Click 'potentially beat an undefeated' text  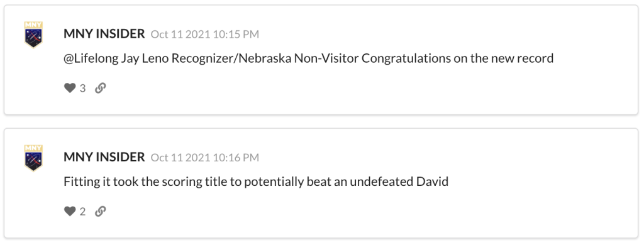(328, 181)
